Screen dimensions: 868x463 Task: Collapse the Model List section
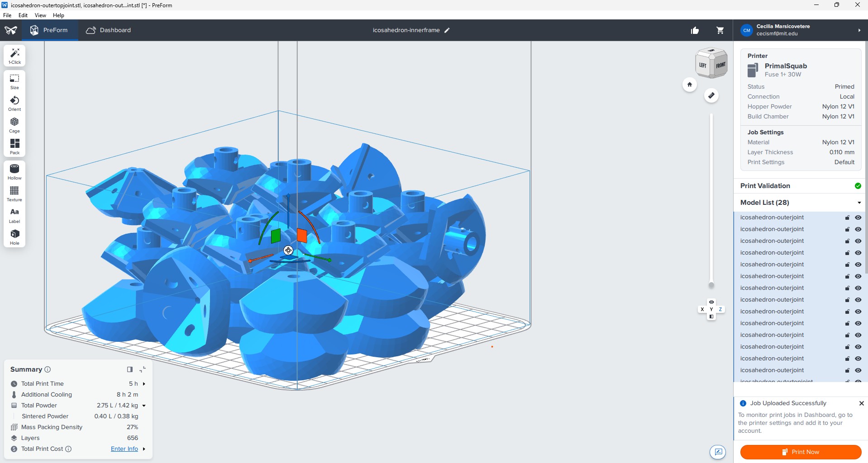(x=858, y=203)
